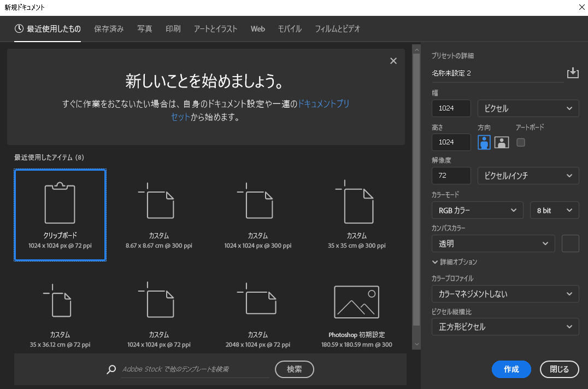
Task: Click the magnifier search icon for Adobe Stock
Action: click(111, 369)
